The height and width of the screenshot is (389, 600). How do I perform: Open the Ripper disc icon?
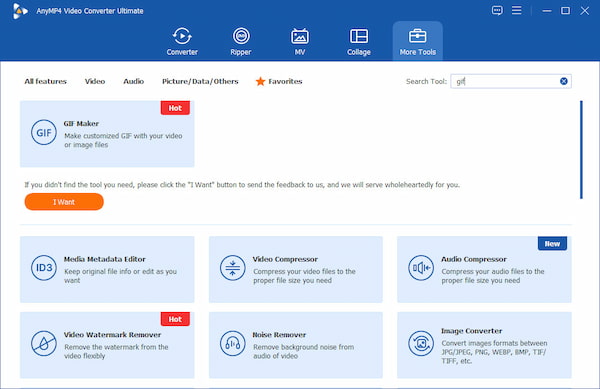241,36
